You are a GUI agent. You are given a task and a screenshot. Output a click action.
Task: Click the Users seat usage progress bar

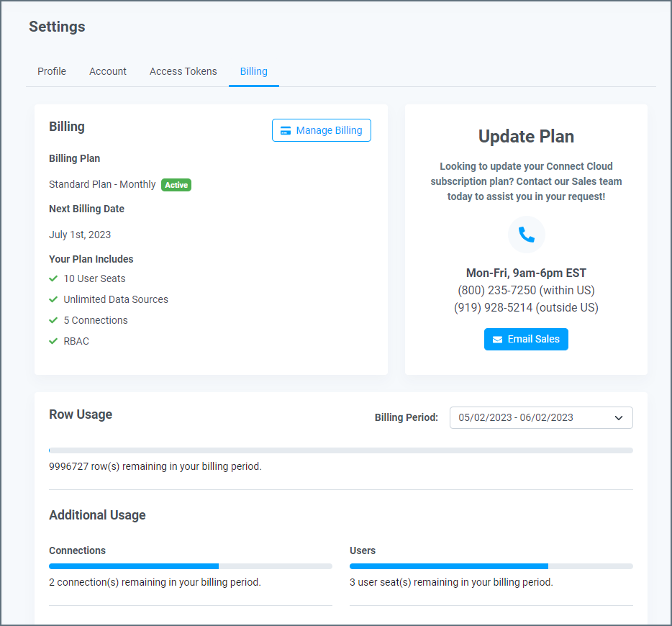tap(491, 566)
